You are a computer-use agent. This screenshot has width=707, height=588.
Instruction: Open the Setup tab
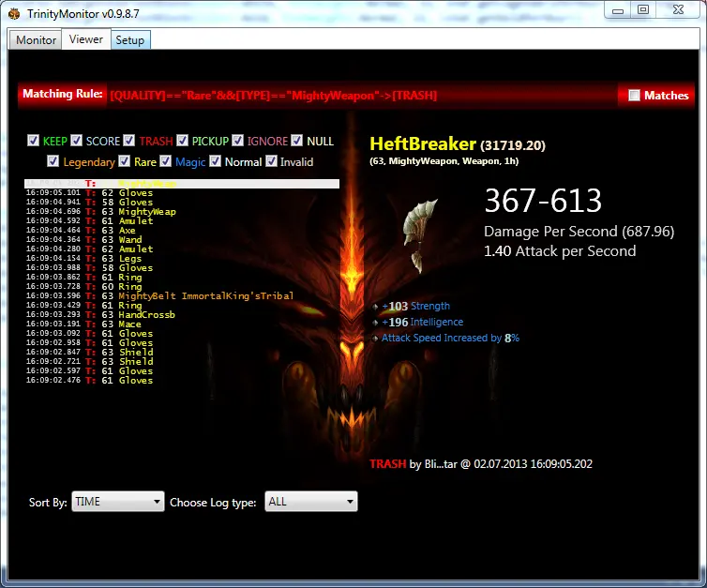(x=130, y=40)
